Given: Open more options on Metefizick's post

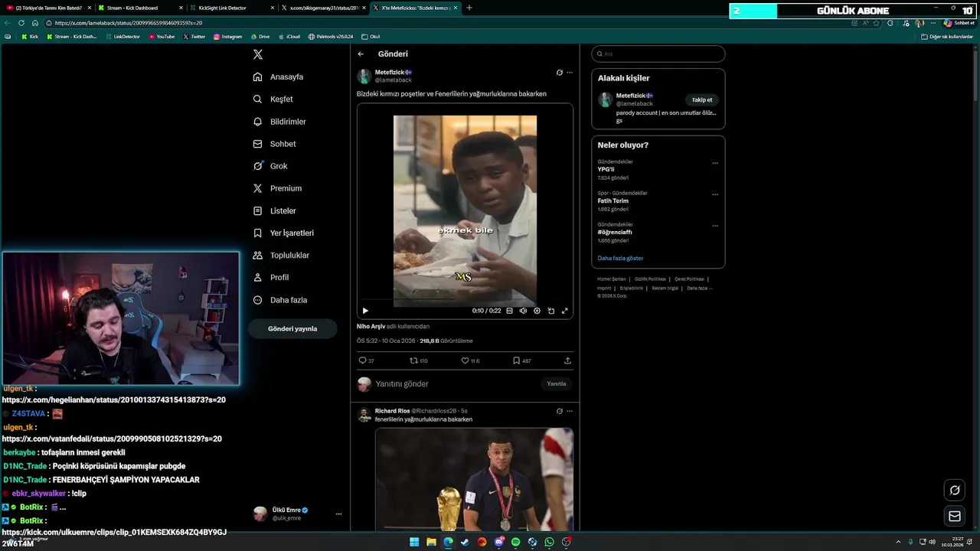Looking at the screenshot, I should (x=569, y=73).
